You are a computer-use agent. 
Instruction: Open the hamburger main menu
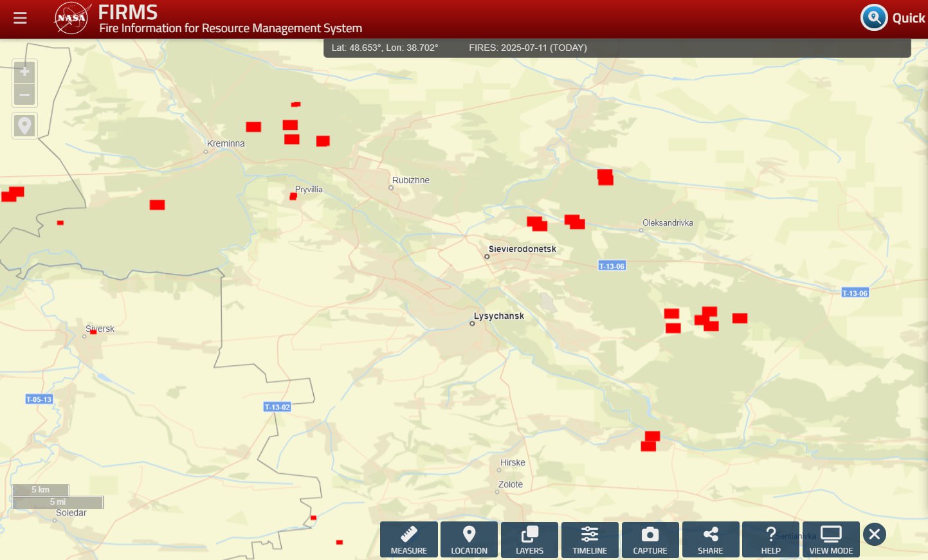pyautogui.click(x=20, y=18)
